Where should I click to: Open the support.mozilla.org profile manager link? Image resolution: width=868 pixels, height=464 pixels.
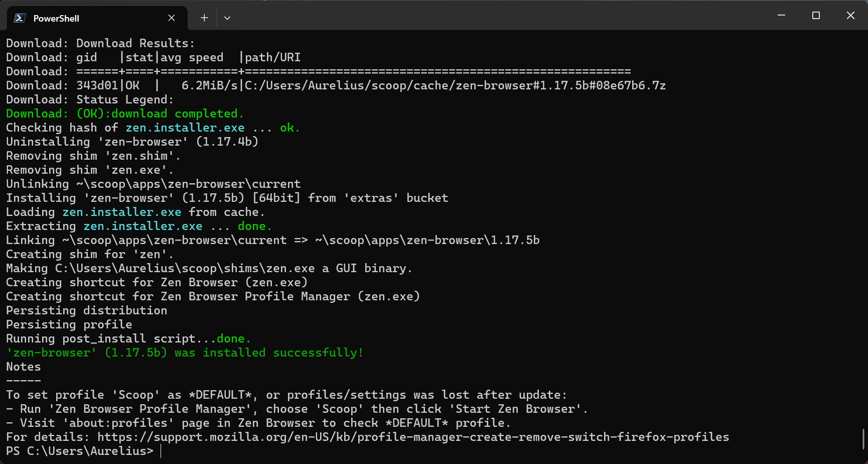(x=413, y=437)
